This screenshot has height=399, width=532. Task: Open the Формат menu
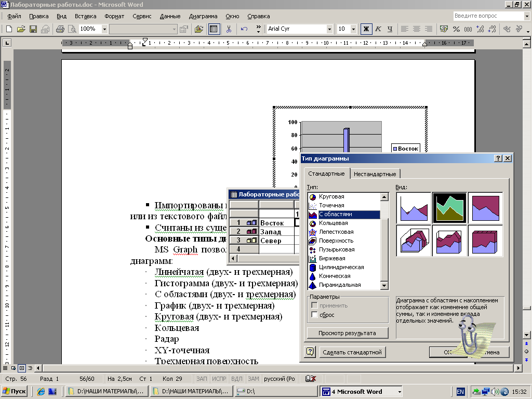114,16
